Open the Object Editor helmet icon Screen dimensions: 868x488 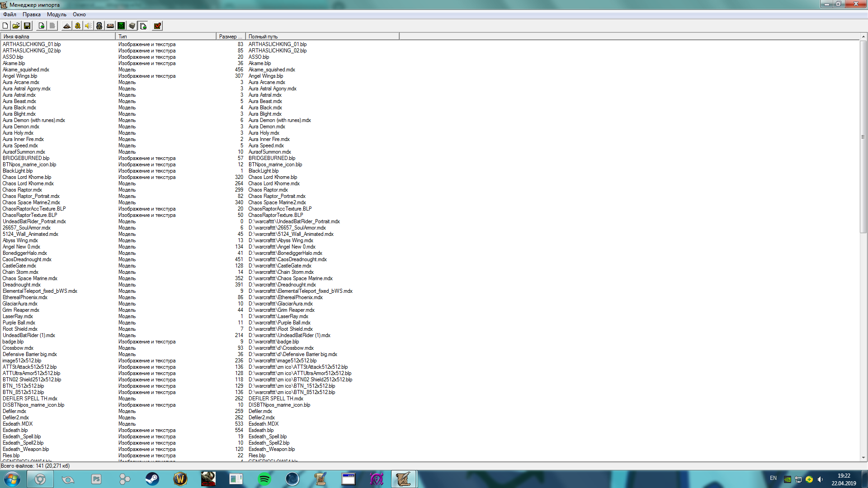pos(99,26)
